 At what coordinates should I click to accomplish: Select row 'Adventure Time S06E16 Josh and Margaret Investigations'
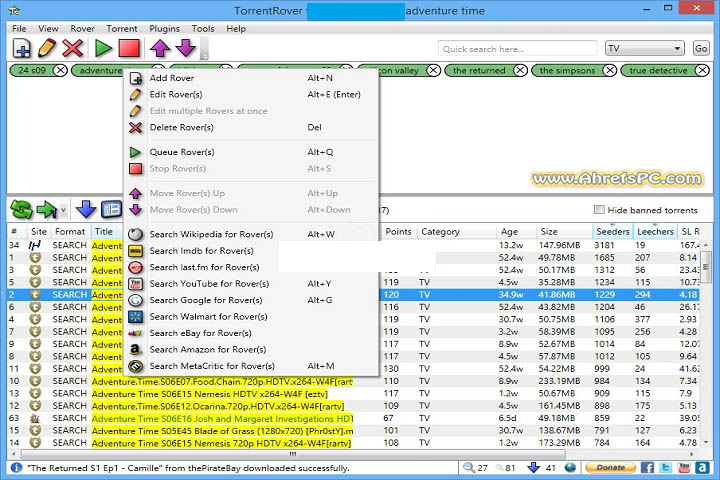point(354,418)
